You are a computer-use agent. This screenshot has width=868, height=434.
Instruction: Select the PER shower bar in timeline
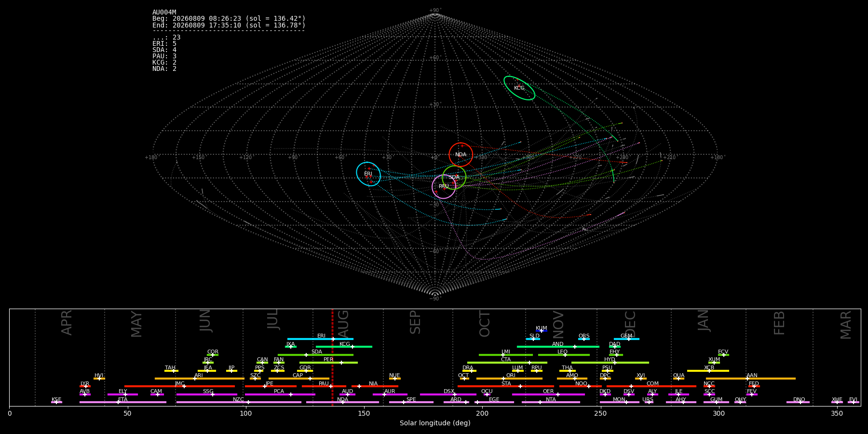click(x=328, y=363)
